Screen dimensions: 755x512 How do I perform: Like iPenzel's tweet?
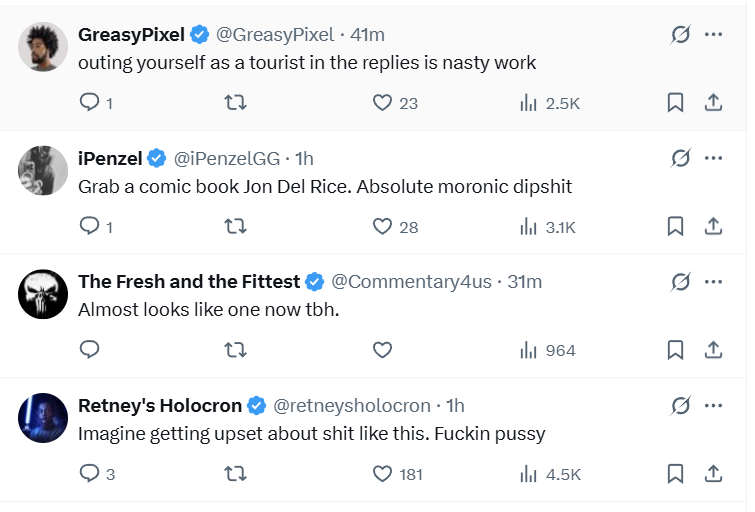click(381, 226)
